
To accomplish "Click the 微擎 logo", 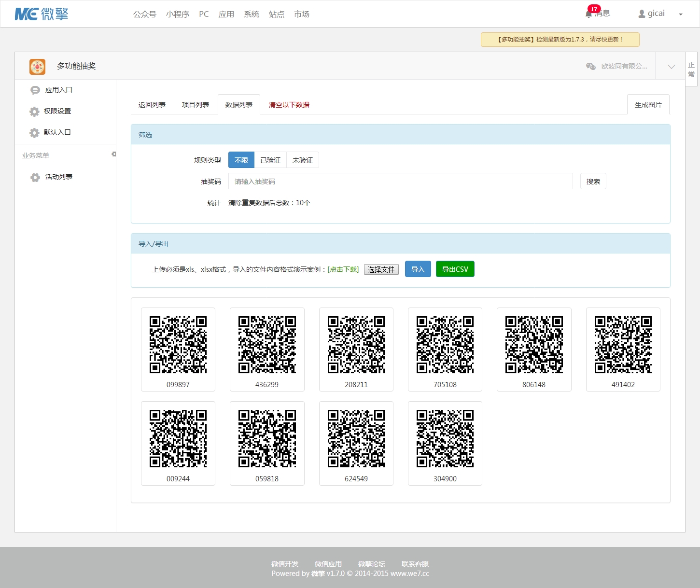I will [x=42, y=14].
